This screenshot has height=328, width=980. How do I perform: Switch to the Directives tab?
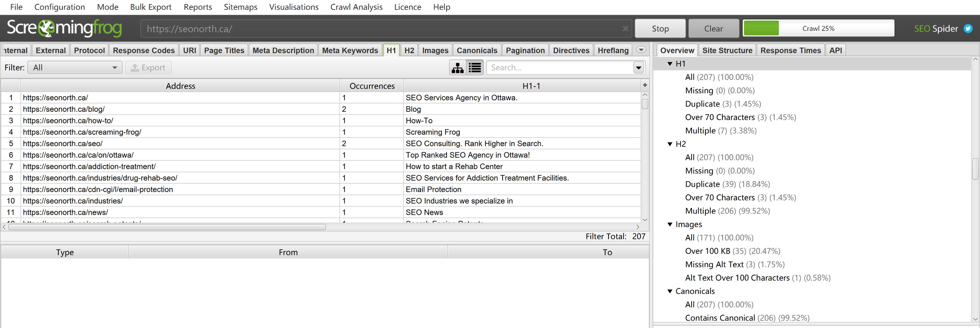pyautogui.click(x=571, y=50)
